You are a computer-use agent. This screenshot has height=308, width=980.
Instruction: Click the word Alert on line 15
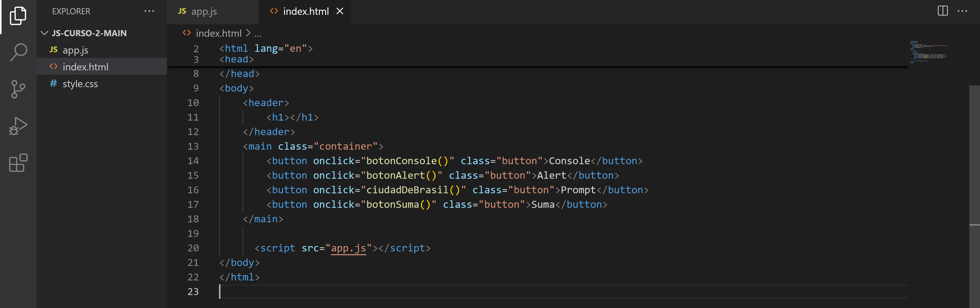click(552, 175)
